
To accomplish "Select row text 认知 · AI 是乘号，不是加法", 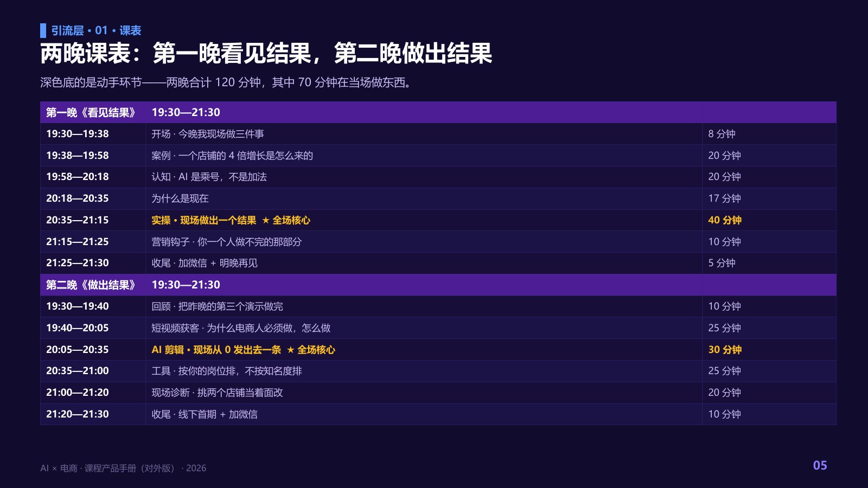I will (x=209, y=177).
